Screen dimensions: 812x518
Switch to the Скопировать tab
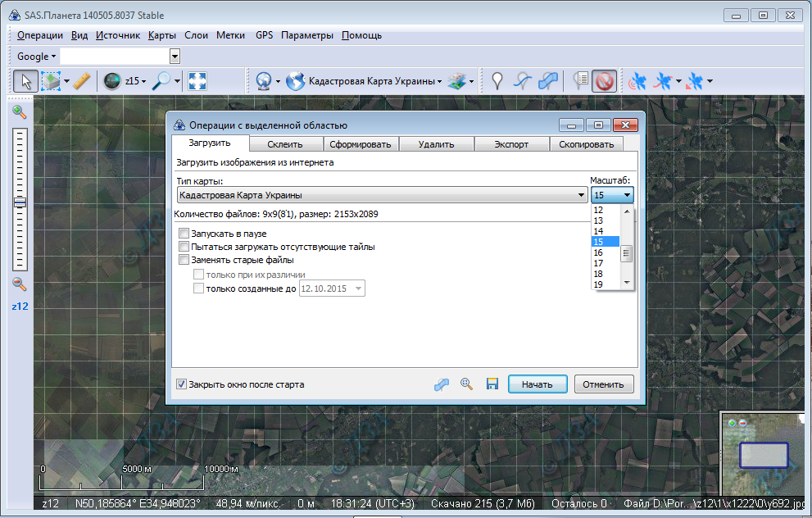[x=586, y=144]
